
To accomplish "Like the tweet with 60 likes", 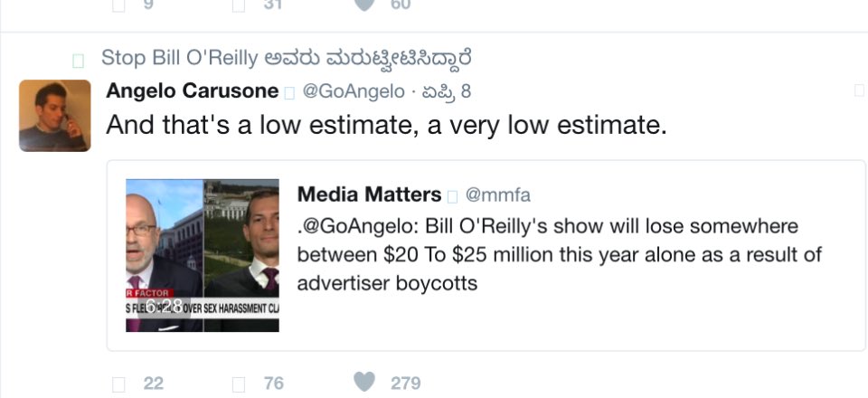I will 364,5.
